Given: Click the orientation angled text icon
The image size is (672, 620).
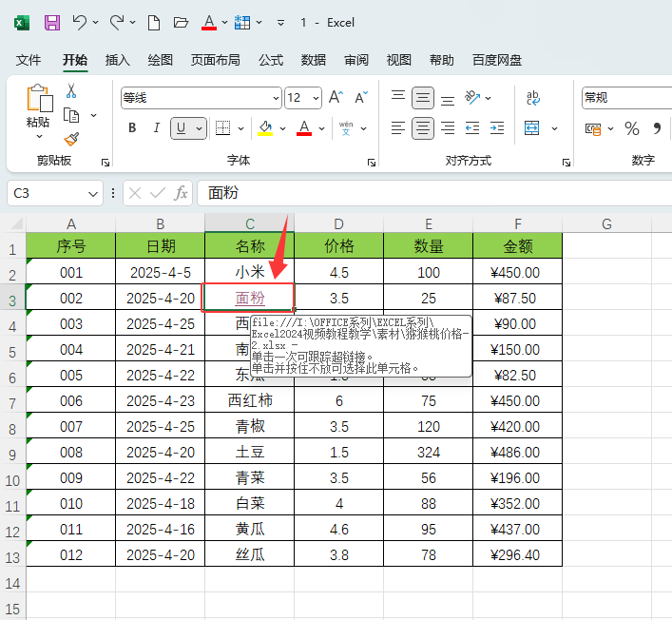Looking at the screenshot, I should (x=472, y=98).
